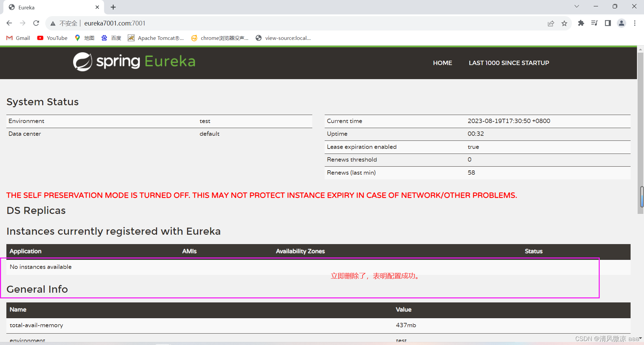Viewport: 644px width, 345px height.
Task: Click the Lease expiration enabled value true
Action: (x=473, y=147)
